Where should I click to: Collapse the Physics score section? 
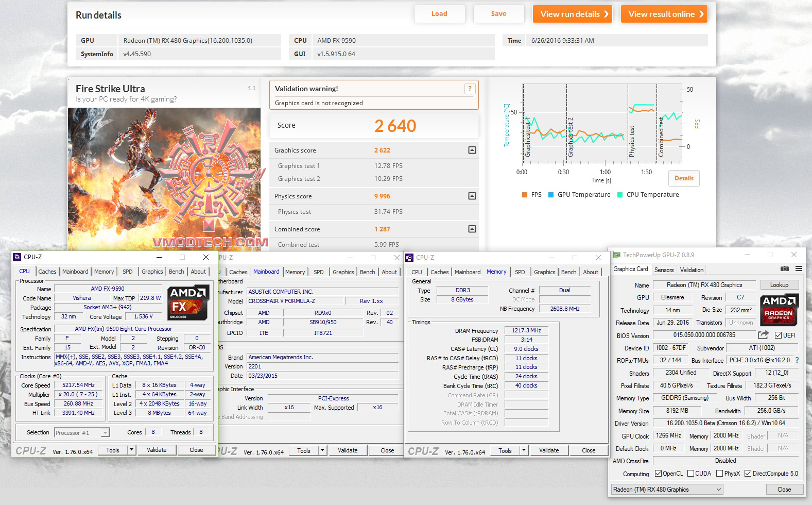click(x=472, y=196)
